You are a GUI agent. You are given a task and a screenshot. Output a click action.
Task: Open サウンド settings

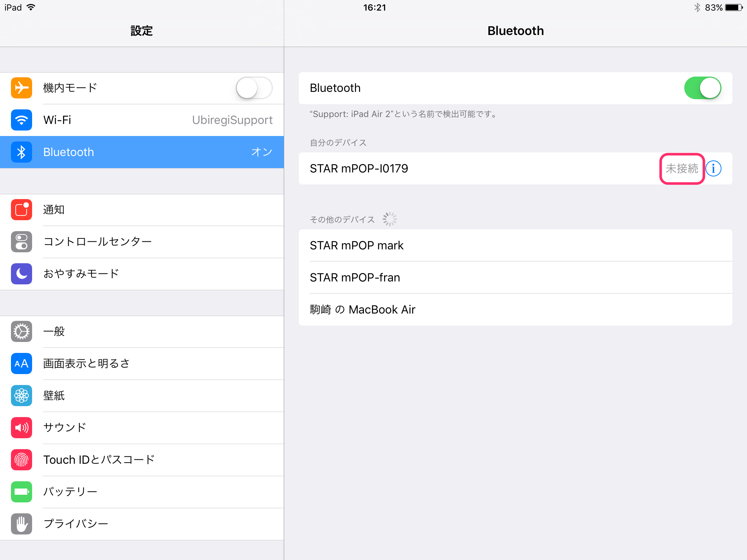click(x=142, y=428)
